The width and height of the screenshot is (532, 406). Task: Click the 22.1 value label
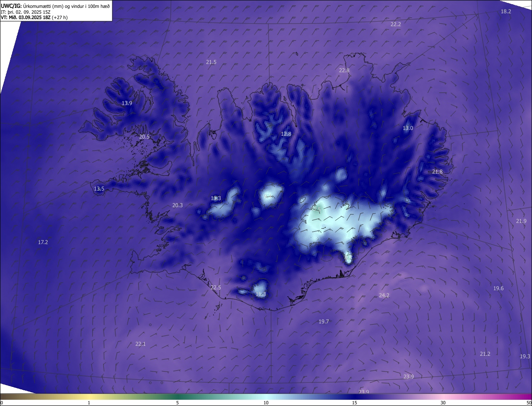click(140, 344)
